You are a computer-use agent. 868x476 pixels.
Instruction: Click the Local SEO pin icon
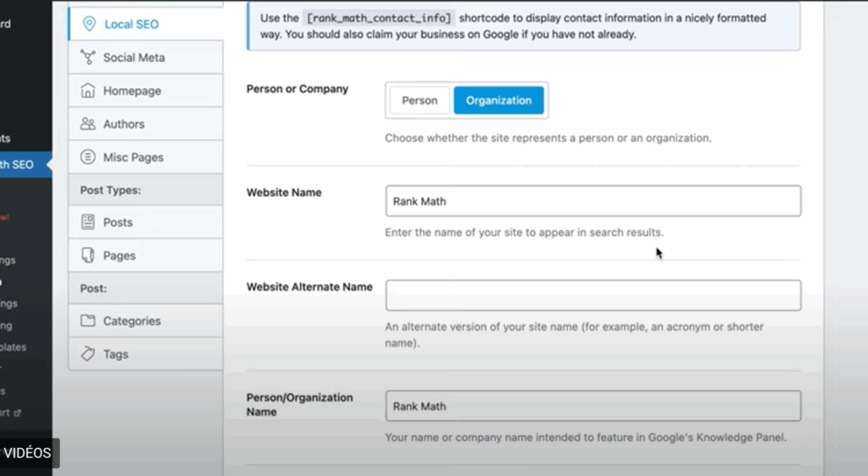click(x=88, y=24)
